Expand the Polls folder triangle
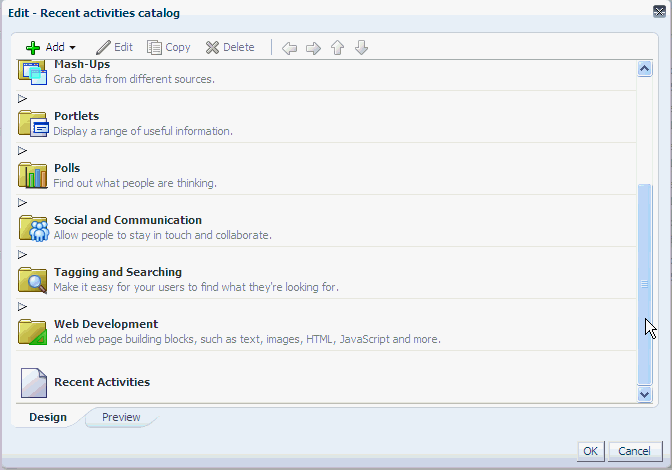 pos(22,151)
